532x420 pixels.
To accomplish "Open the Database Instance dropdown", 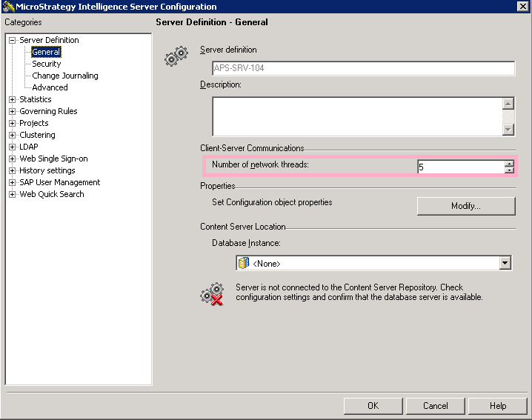I will click(x=505, y=263).
